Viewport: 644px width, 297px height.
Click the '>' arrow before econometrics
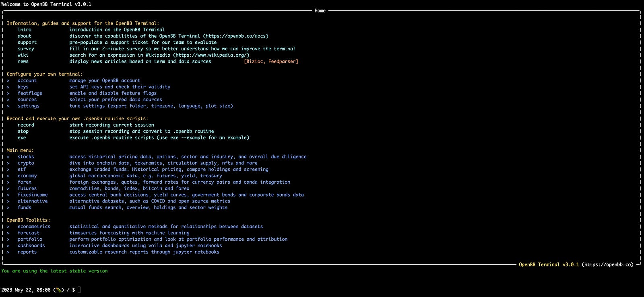tap(8, 227)
